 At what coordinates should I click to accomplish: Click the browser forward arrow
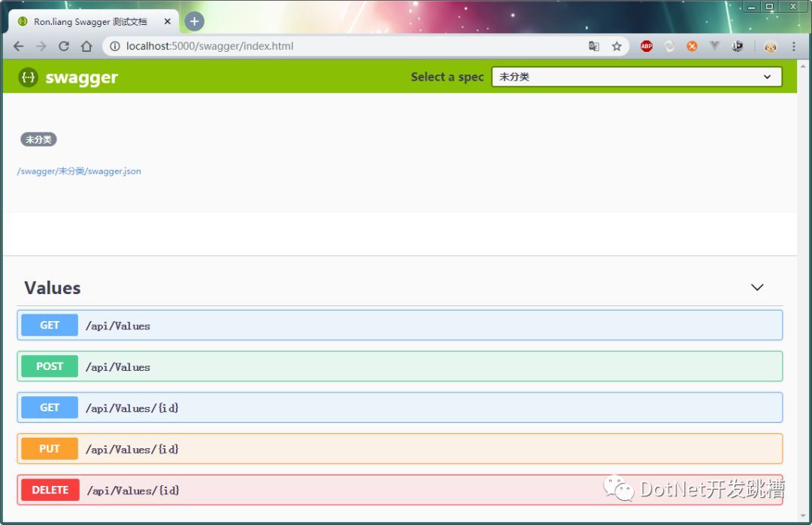pyautogui.click(x=41, y=46)
